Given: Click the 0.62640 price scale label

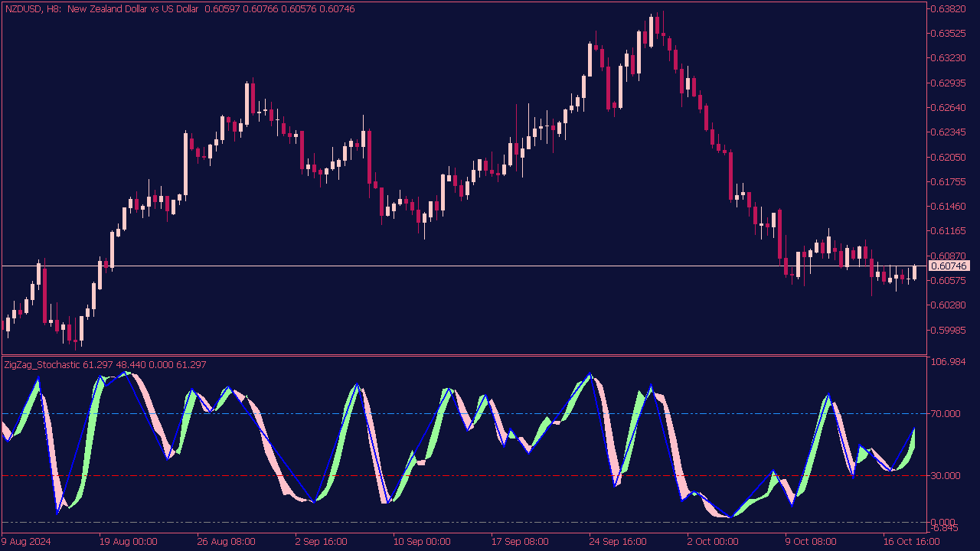Looking at the screenshot, I should point(948,108).
